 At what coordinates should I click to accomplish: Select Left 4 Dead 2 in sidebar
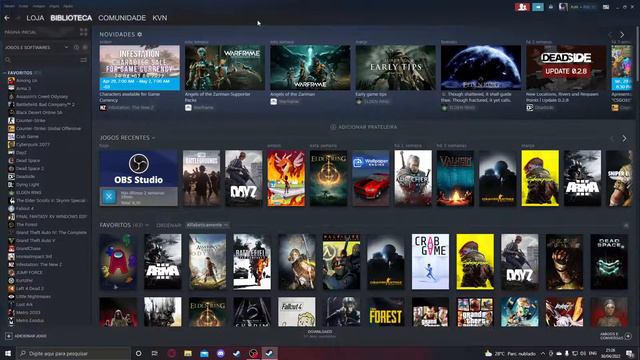click(x=30, y=288)
